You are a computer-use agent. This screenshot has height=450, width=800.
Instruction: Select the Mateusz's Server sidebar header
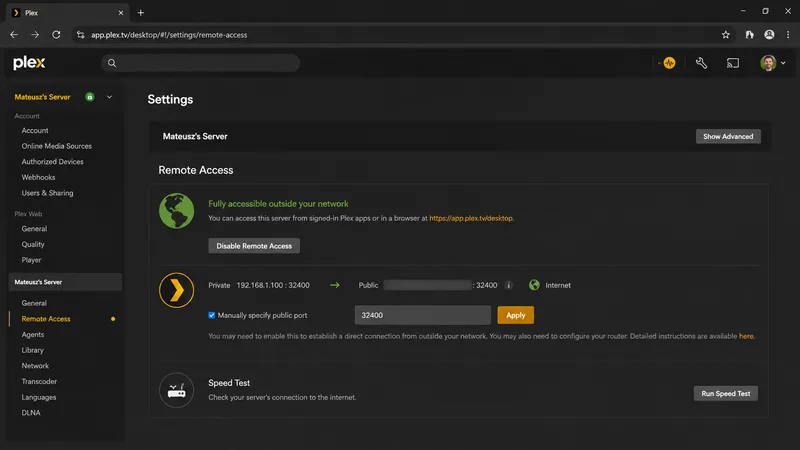(x=65, y=282)
